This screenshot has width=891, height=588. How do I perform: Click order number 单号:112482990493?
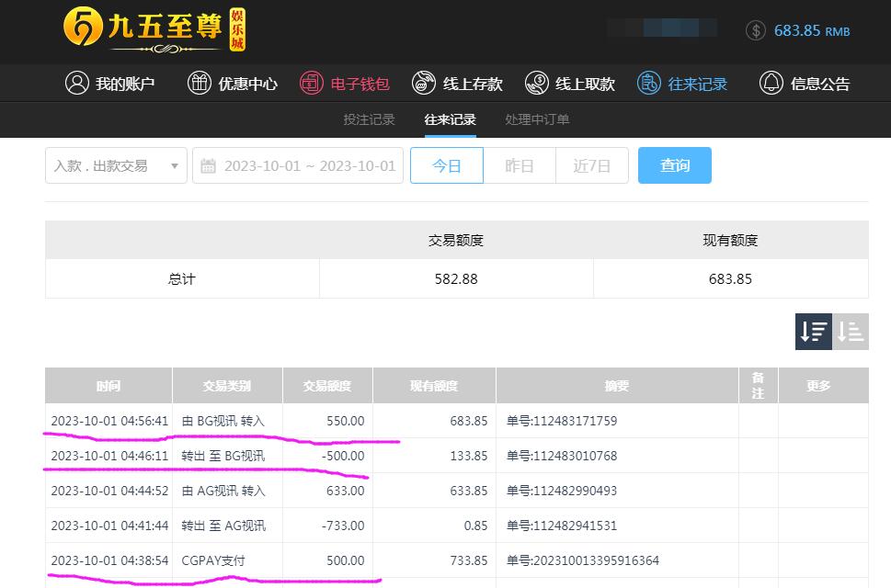pos(562,491)
